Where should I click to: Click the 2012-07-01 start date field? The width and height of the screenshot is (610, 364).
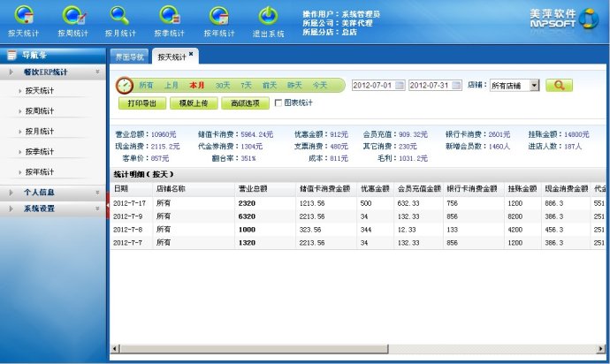[x=372, y=86]
